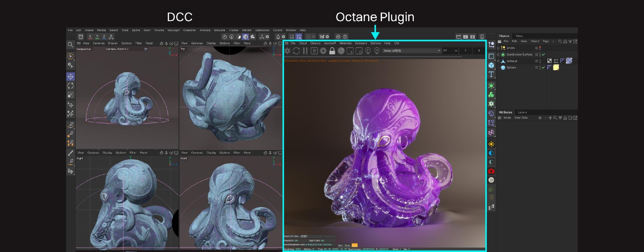This screenshot has height=252, width=644.
Task: Click octopus UVW checker tag
Action: coord(550,61)
